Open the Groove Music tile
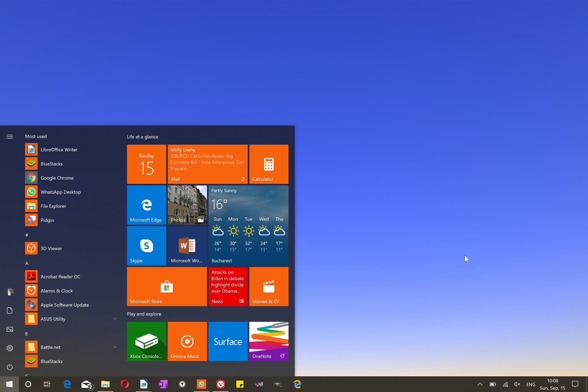The width and height of the screenshot is (588, 392). pos(187,341)
